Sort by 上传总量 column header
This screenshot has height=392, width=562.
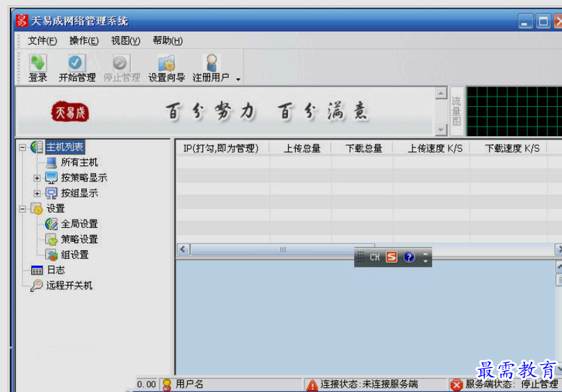coord(302,148)
